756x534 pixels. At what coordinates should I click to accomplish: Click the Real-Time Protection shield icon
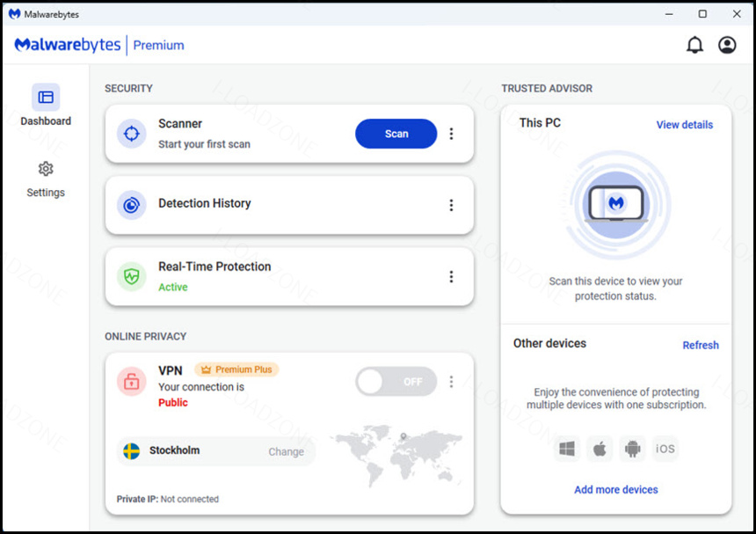[131, 276]
